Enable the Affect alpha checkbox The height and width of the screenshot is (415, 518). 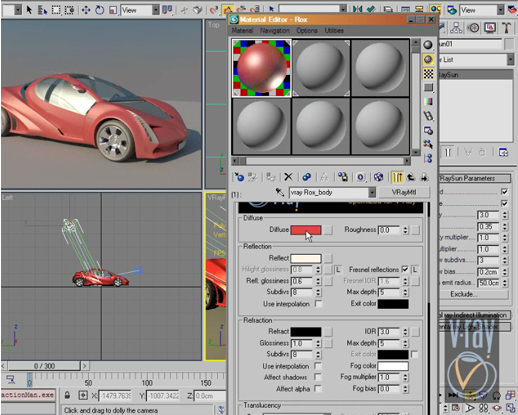(319, 389)
